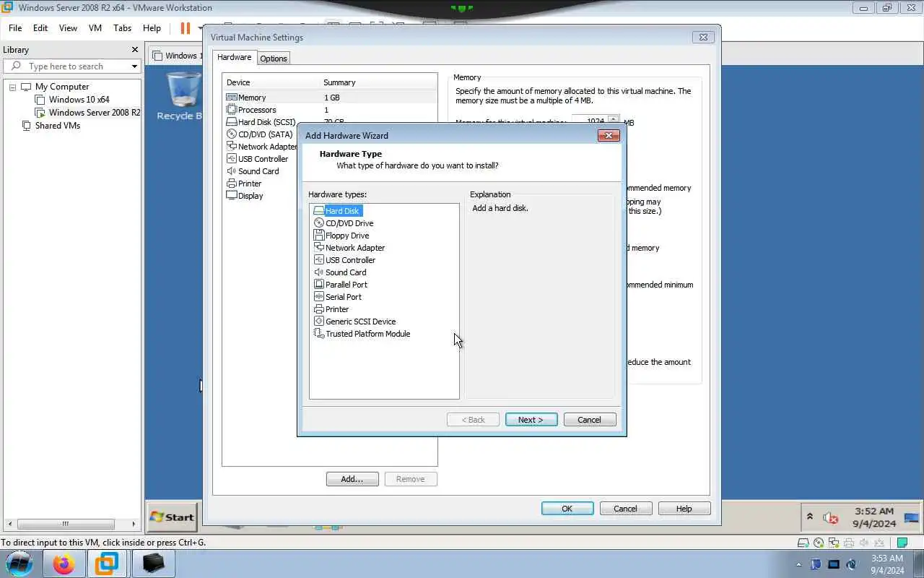Click guest muted volume tray icon
The width and height of the screenshot is (924, 578).
pyautogui.click(x=831, y=518)
